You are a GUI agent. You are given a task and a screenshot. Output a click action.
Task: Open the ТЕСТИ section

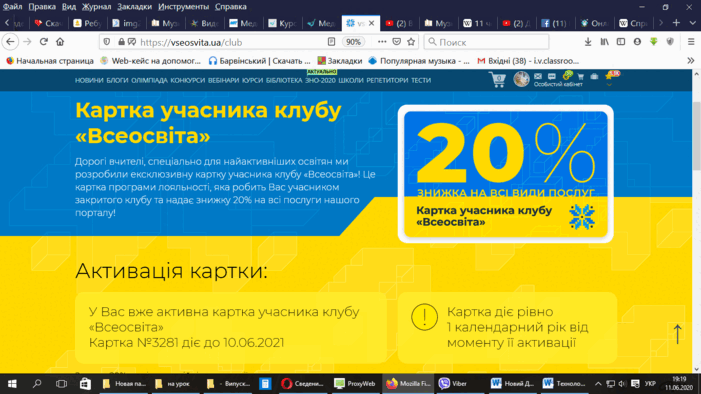tap(421, 80)
